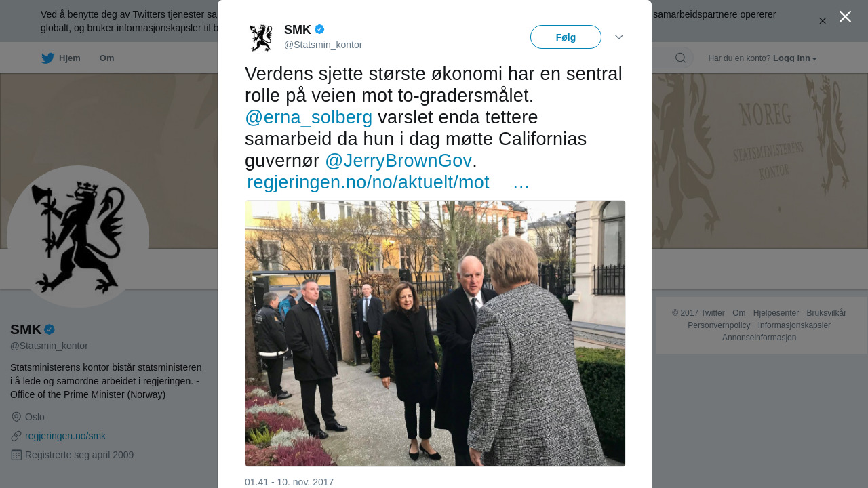
Task: Close the tweet overlay with the X
Action: click(x=845, y=16)
